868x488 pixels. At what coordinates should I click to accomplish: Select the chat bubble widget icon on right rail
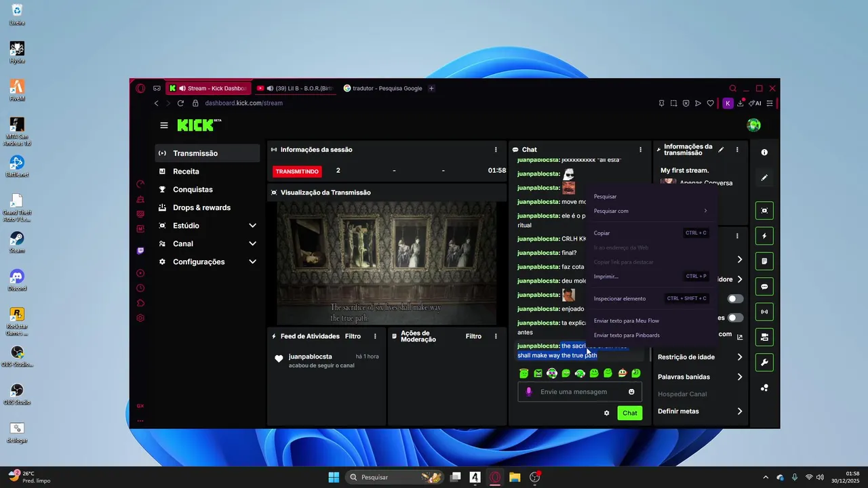(764, 286)
